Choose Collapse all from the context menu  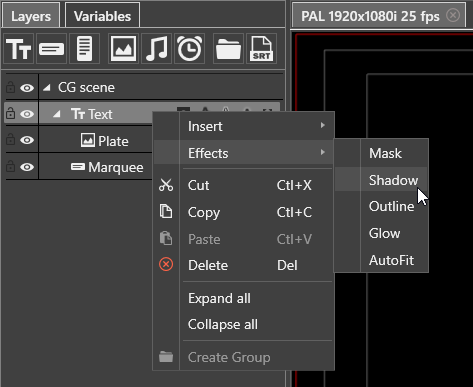(244, 324)
